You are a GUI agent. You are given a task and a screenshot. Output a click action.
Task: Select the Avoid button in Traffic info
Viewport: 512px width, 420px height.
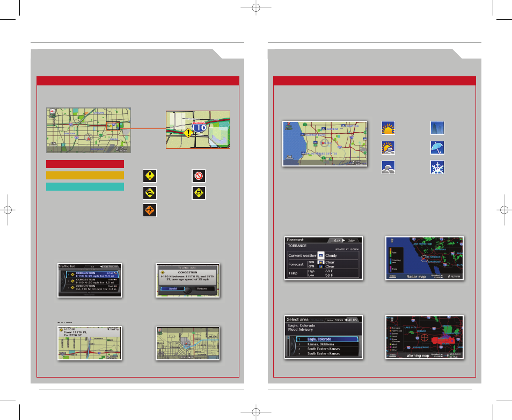click(172, 288)
